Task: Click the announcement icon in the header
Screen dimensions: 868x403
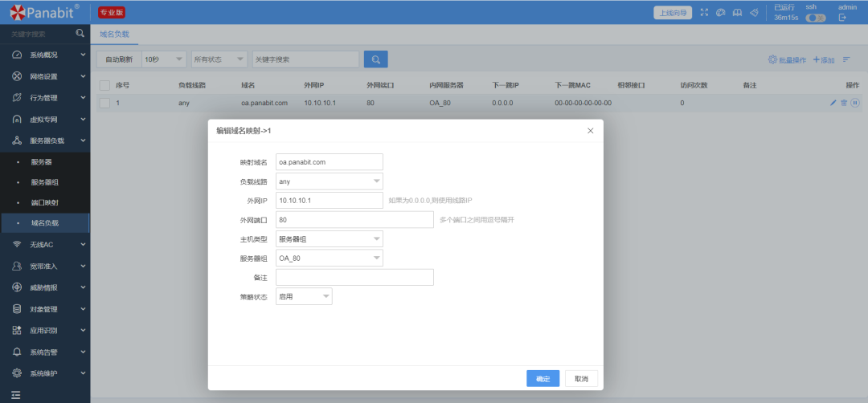Action: click(754, 12)
